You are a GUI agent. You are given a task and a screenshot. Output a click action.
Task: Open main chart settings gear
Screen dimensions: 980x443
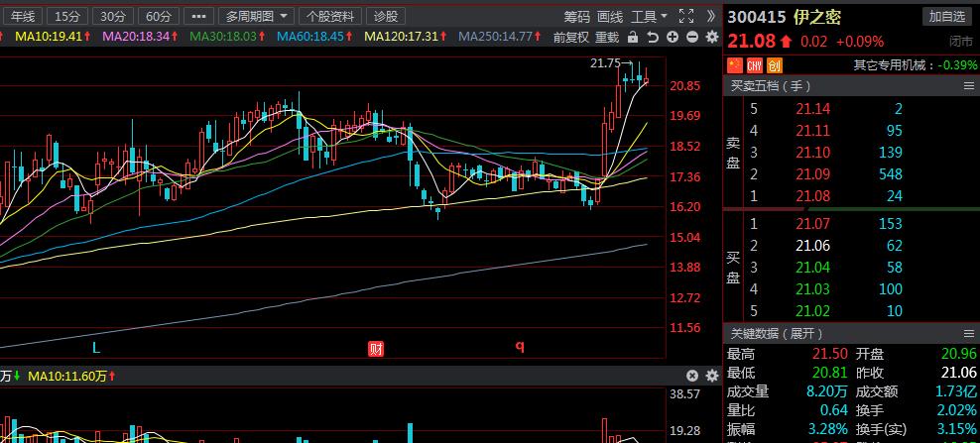[x=711, y=37]
